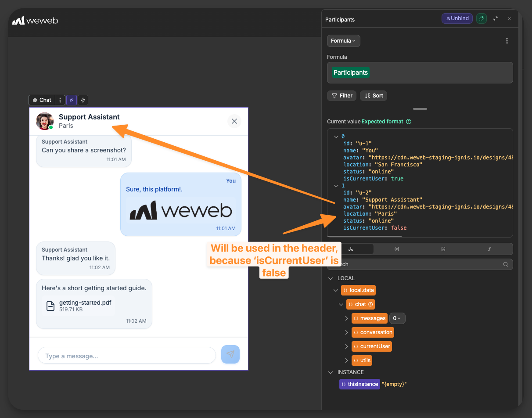Open the Formula type dropdown
532x418 pixels.
(x=343, y=40)
